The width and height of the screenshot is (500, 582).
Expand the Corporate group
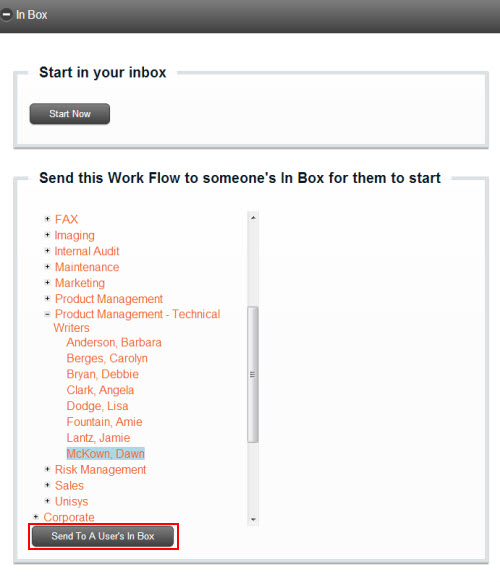(x=36, y=517)
